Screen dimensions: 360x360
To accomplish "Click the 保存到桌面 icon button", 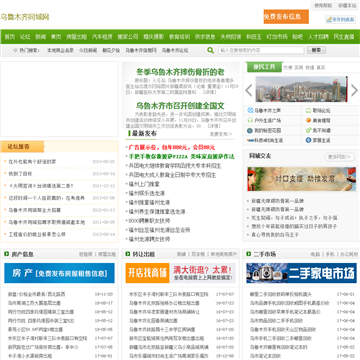I will pos(340,19).
